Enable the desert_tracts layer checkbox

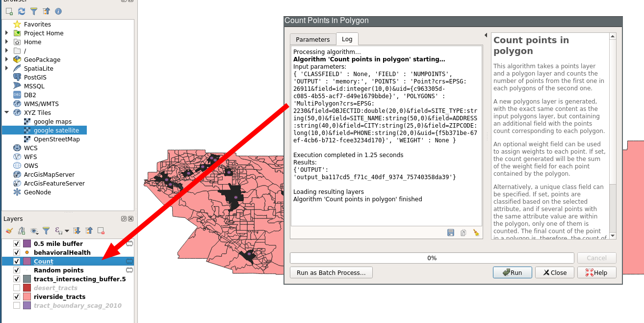point(17,288)
